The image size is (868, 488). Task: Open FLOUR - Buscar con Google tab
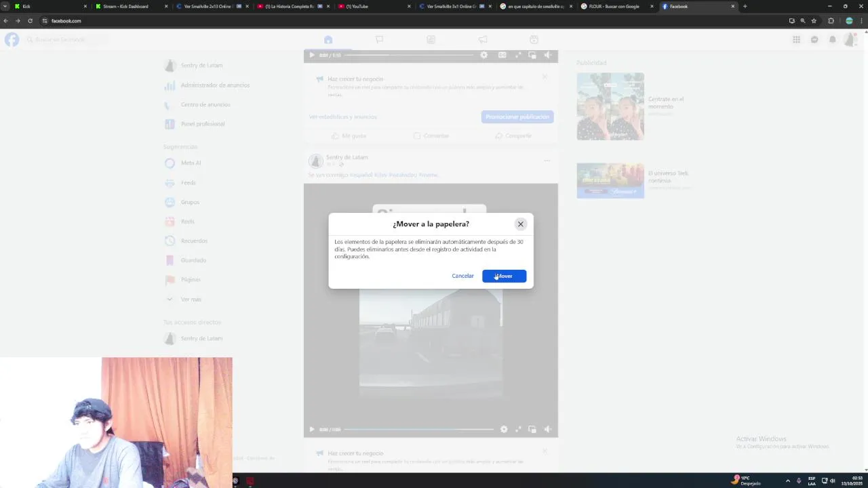click(616, 6)
